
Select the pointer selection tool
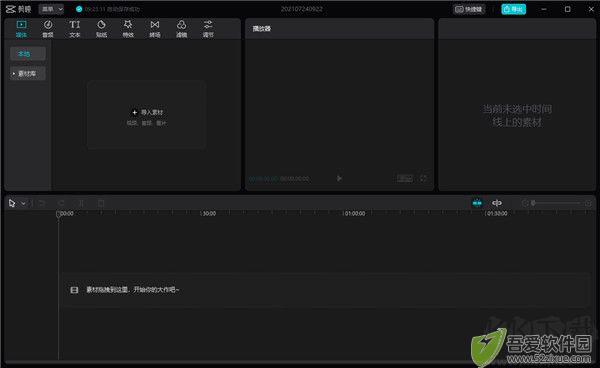[x=12, y=203]
